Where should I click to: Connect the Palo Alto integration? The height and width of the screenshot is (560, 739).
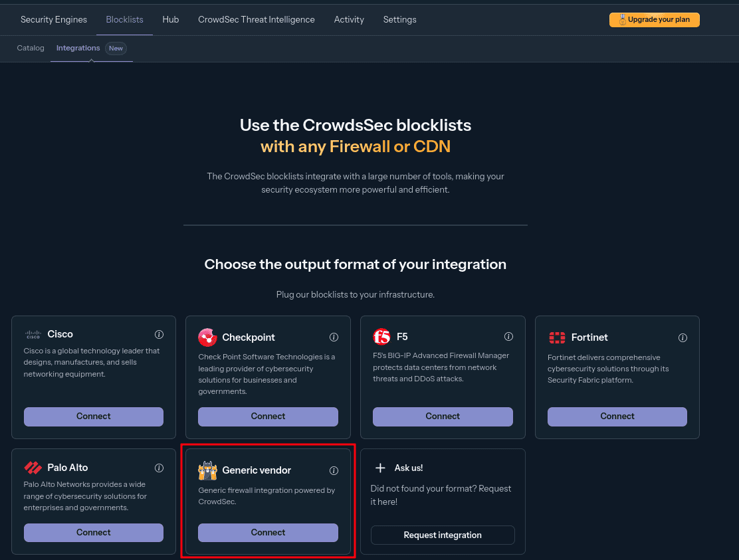tap(93, 532)
